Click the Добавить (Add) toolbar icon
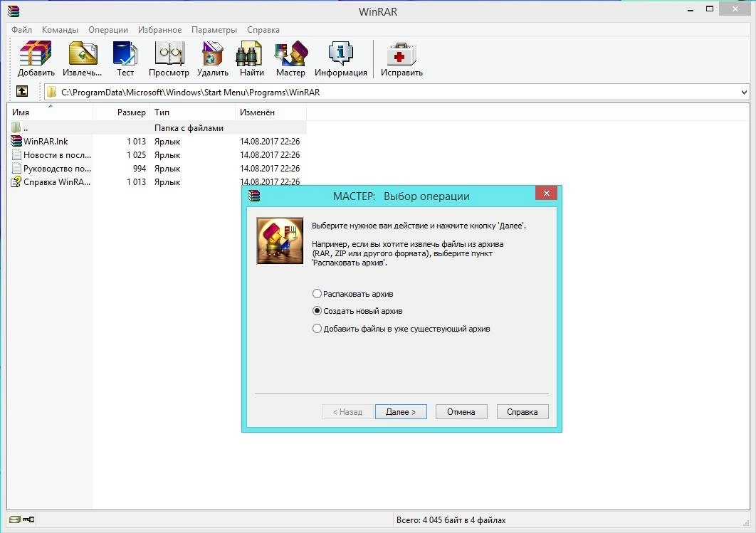 tap(36, 58)
